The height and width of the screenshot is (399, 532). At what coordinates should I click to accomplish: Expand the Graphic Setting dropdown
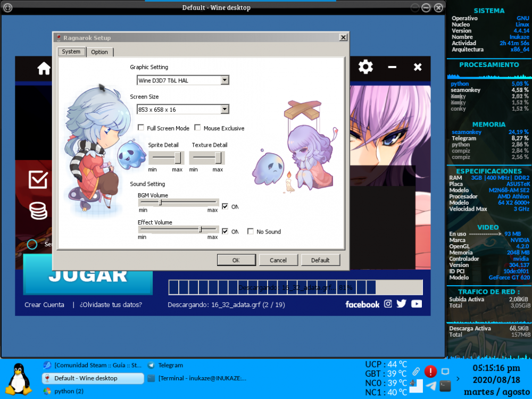coord(225,80)
